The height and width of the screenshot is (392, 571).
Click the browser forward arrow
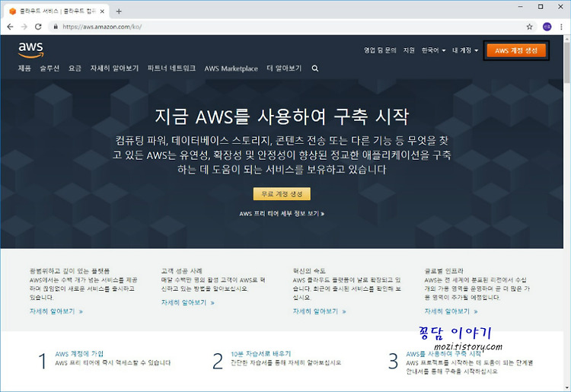24,27
